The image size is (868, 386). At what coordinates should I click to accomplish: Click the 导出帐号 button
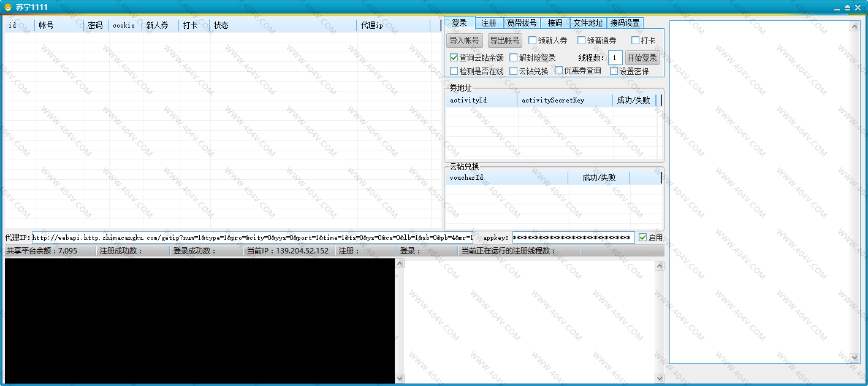coord(504,41)
